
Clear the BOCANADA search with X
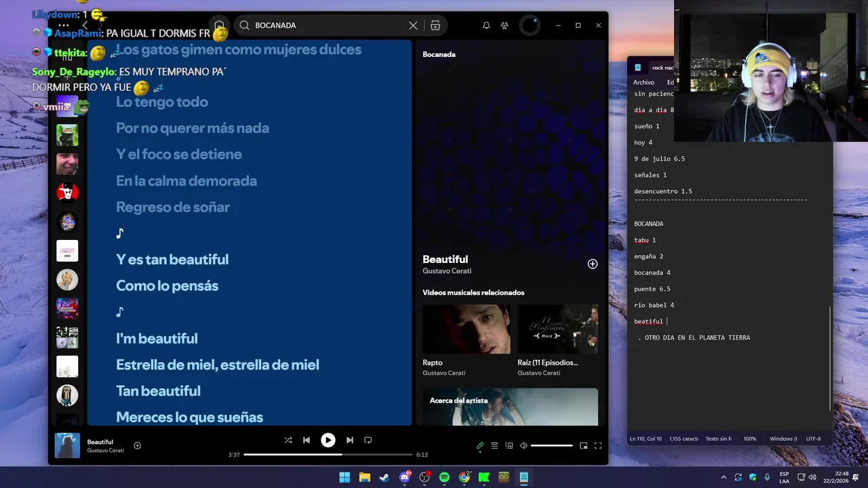413,25
